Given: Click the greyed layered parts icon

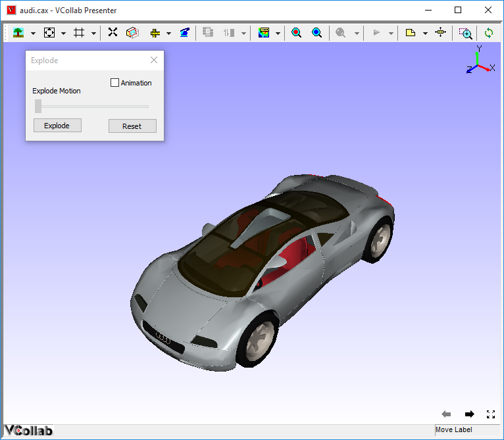Looking at the screenshot, I should [208, 32].
